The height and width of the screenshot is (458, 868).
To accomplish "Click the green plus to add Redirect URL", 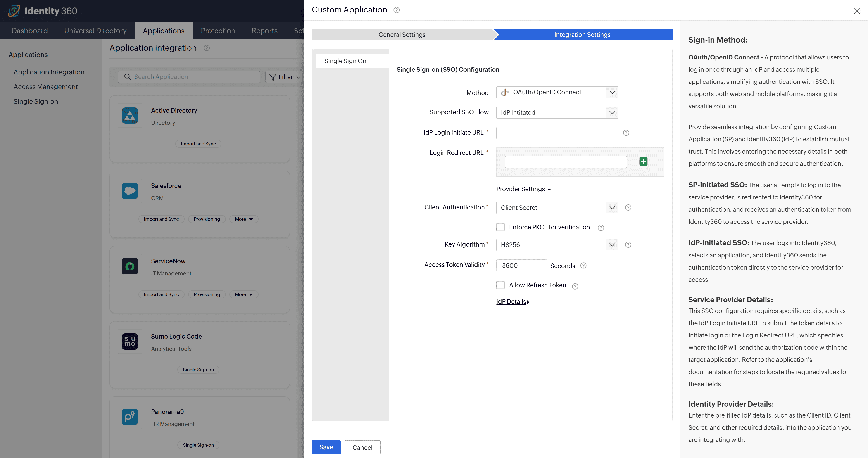I will (643, 161).
